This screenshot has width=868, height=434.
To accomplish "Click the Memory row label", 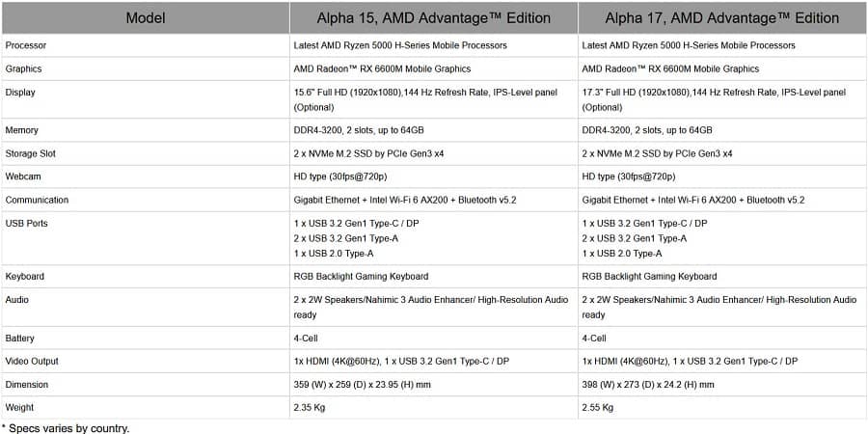I will (x=21, y=130).
